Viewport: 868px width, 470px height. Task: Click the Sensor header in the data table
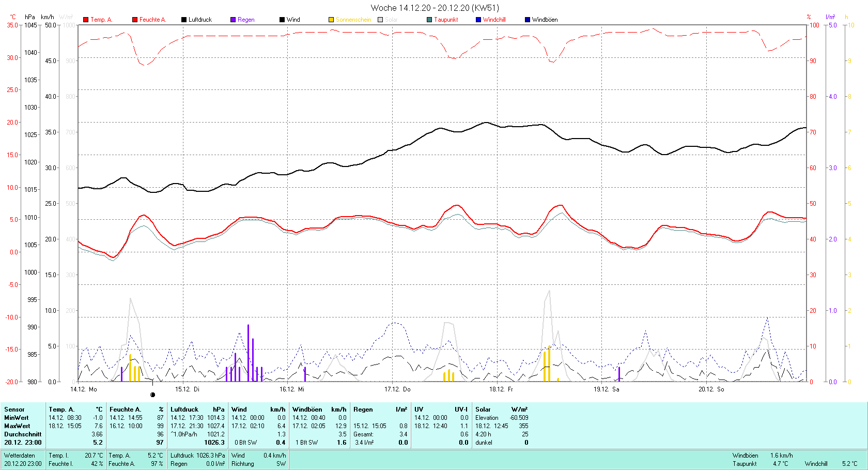pyautogui.click(x=14, y=409)
